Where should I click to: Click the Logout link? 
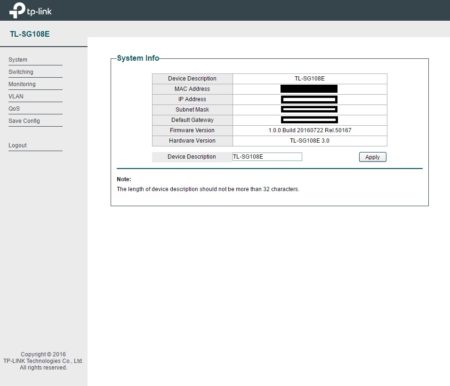[17, 145]
